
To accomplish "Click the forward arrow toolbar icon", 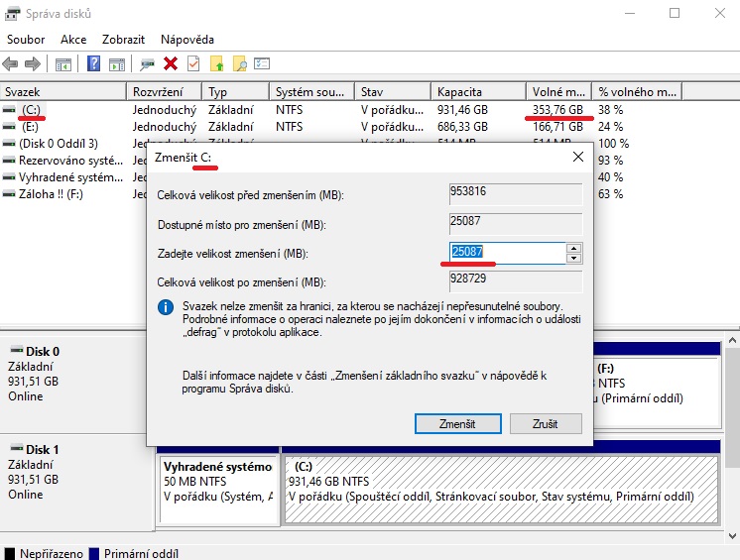I will pyautogui.click(x=32, y=63).
